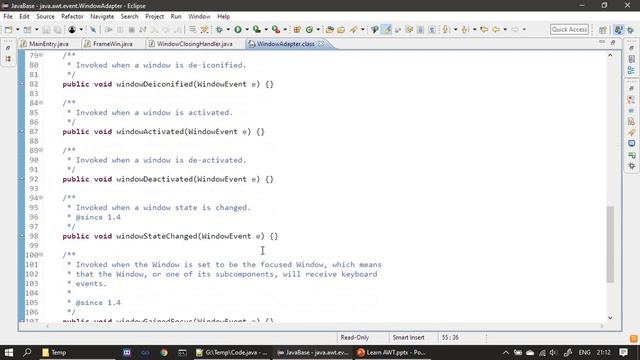
Task: Click the Previous Annotation icon
Action: tap(465, 29)
